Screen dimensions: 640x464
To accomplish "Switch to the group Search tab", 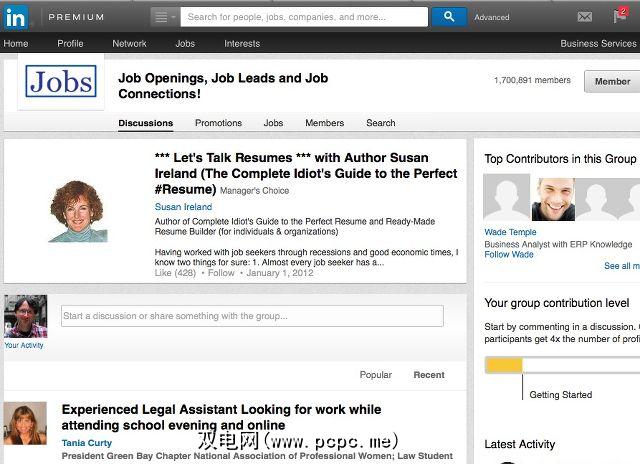I will click(x=380, y=123).
